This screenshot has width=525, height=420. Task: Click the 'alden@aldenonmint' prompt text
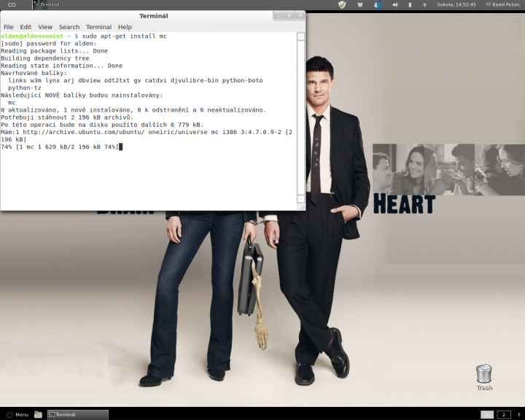[32, 36]
